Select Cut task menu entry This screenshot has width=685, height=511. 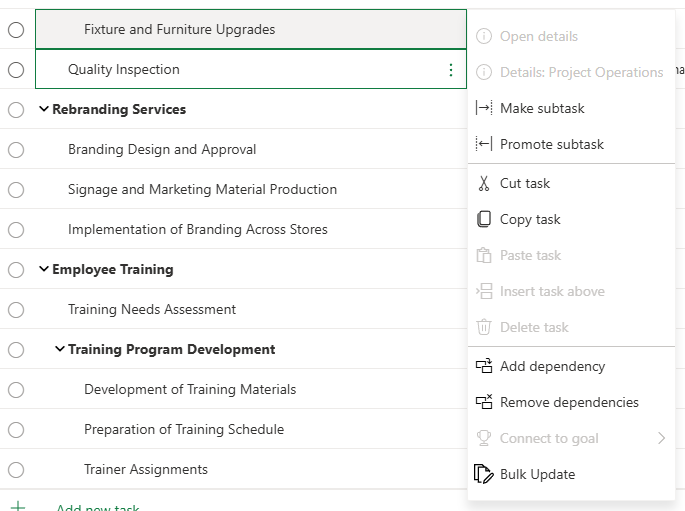point(571,183)
